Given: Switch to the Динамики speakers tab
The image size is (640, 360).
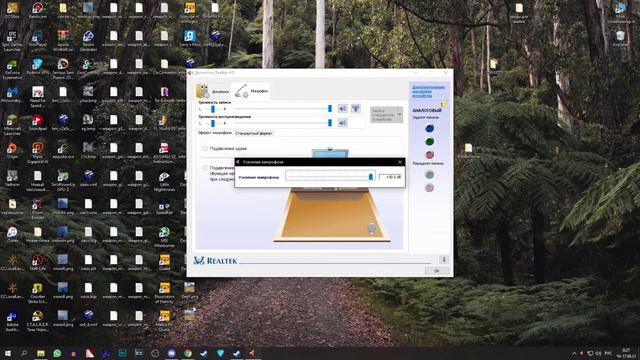Looking at the screenshot, I should [x=213, y=91].
